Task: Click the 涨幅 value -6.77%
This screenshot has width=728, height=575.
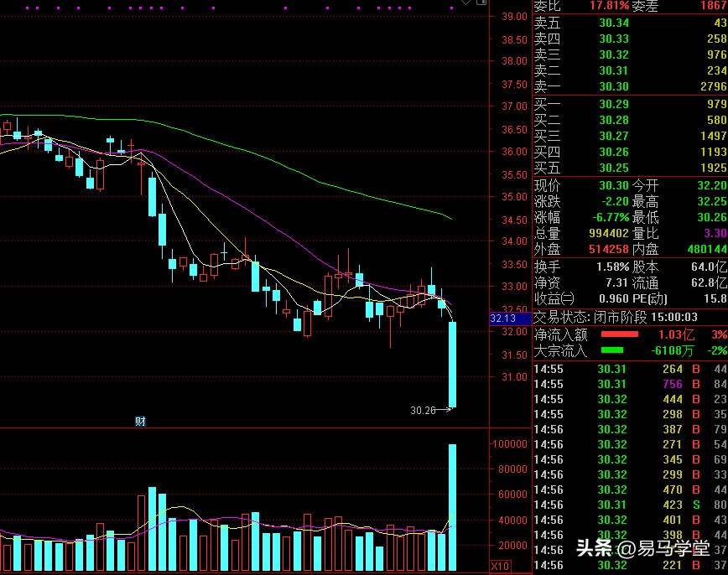Action: 611,217
